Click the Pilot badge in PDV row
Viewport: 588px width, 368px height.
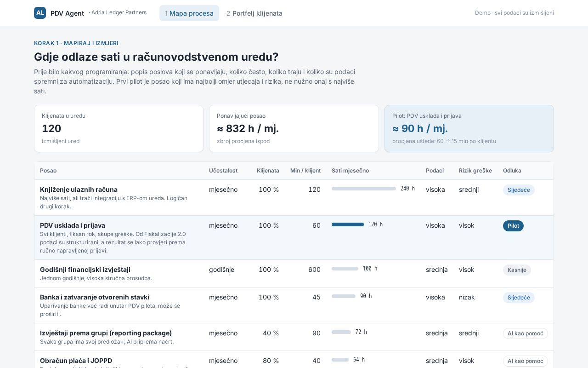click(513, 226)
